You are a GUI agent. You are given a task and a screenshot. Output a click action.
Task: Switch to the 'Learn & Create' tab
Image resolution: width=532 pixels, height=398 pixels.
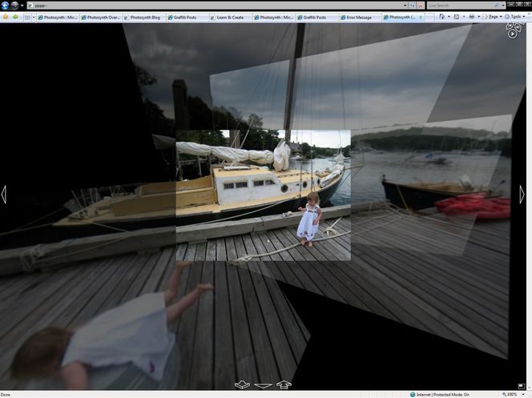click(231, 18)
